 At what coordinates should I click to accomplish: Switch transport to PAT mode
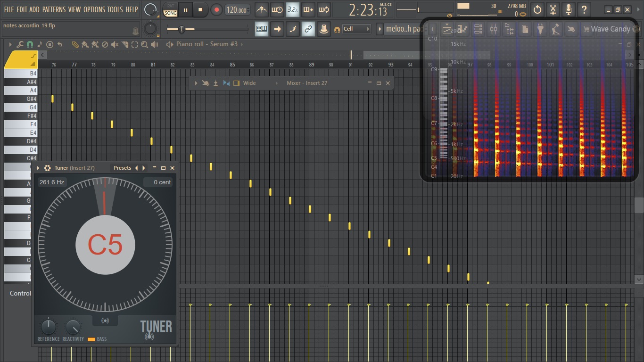point(171,6)
